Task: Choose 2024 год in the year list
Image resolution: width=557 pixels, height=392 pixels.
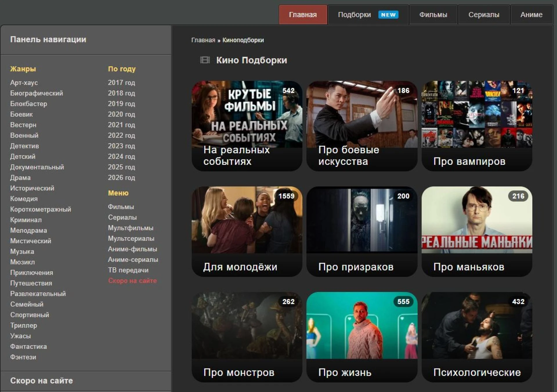Action: pos(121,157)
